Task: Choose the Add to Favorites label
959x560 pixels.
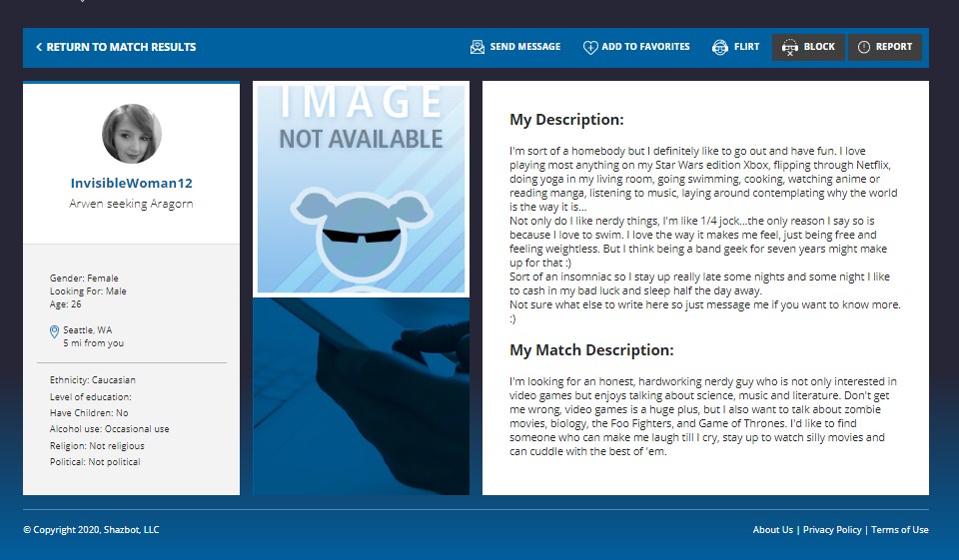Action: [x=645, y=47]
